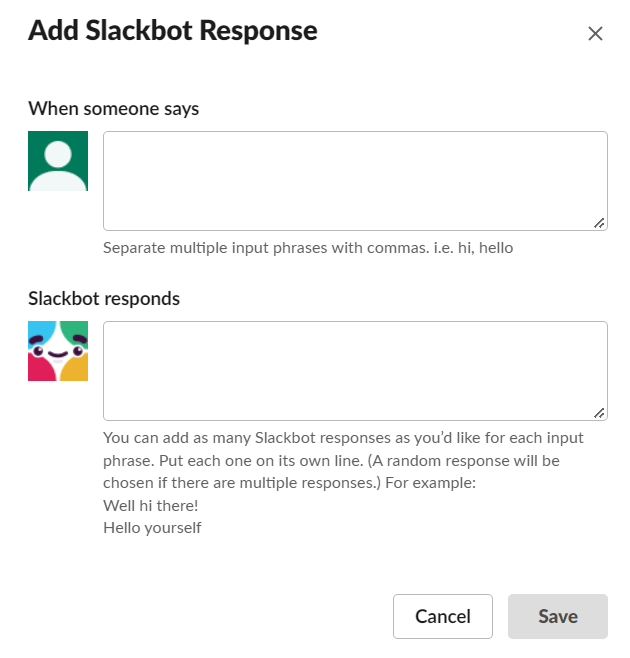The width and height of the screenshot is (630, 658).
Task: Click the 'Separate multiple input phrases' hint
Action: coord(308,248)
